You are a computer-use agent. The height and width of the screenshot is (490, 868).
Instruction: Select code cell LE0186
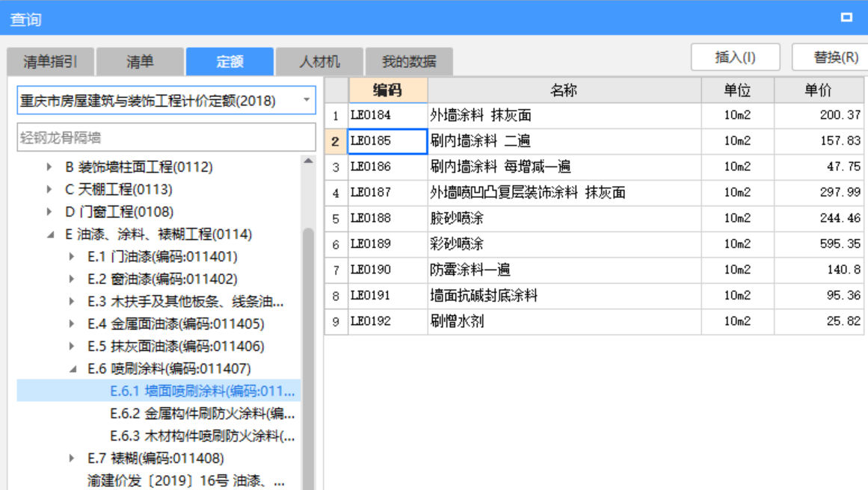pyautogui.click(x=387, y=167)
